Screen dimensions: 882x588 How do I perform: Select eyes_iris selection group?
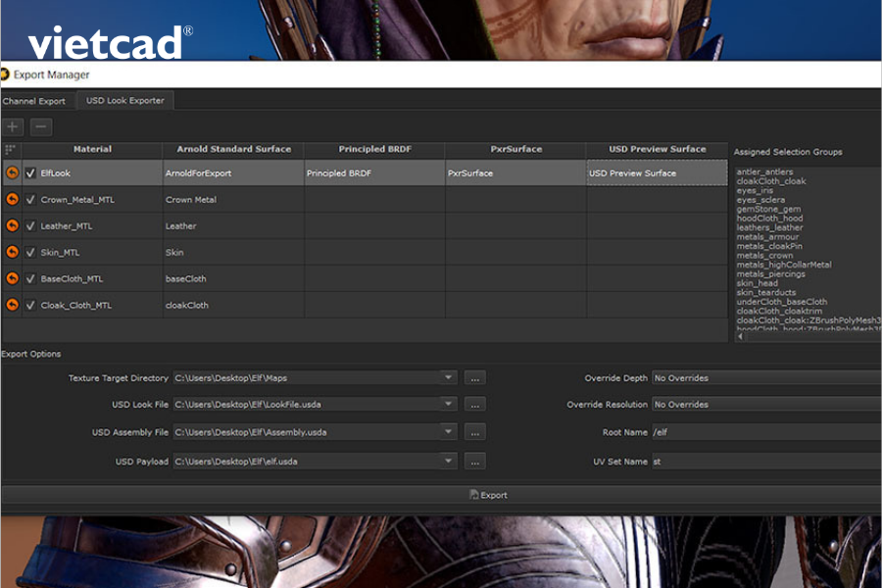click(x=755, y=190)
